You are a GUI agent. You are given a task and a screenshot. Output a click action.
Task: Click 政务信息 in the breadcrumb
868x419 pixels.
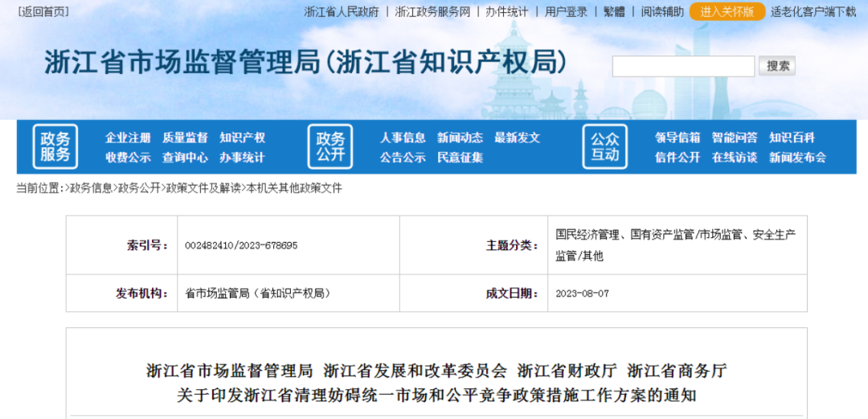[91, 188]
